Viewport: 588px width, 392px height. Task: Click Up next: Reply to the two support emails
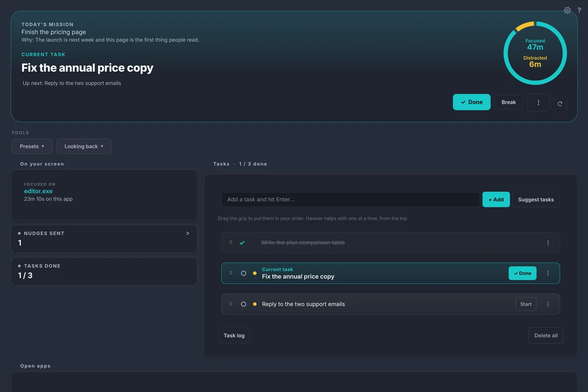[x=72, y=83]
